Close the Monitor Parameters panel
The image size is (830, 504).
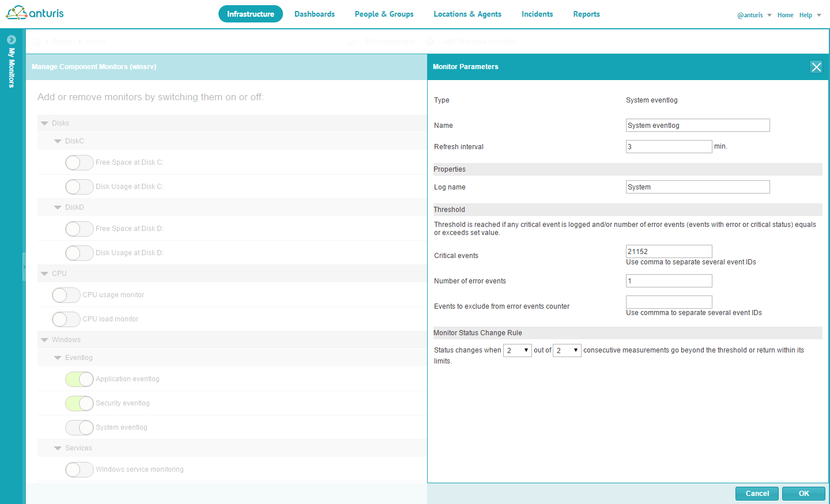click(x=816, y=67)
